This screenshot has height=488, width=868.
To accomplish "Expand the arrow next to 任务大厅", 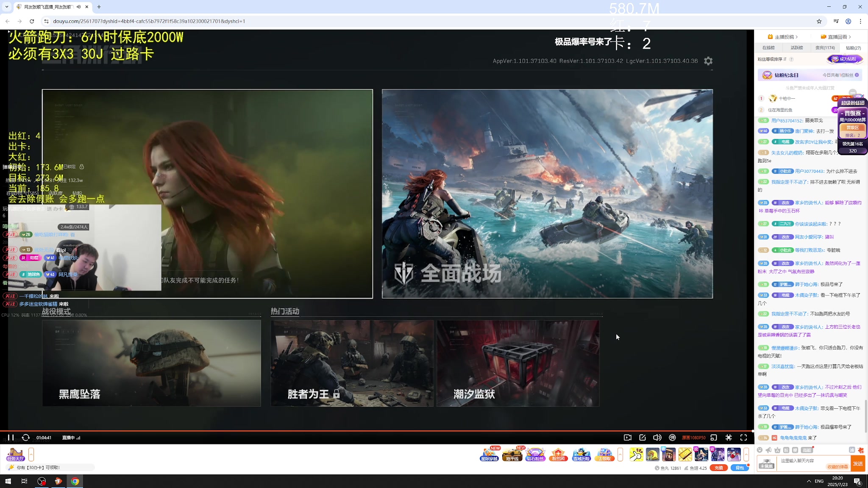I will (31, 455).
